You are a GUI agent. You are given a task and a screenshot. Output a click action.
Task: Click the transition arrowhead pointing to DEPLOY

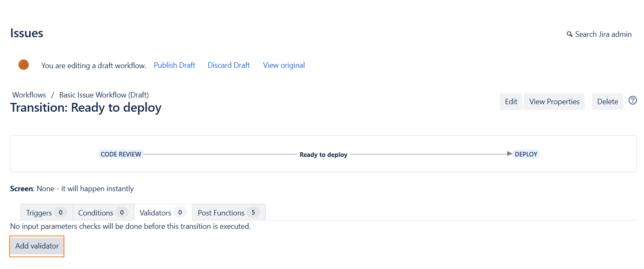point(509,154)
